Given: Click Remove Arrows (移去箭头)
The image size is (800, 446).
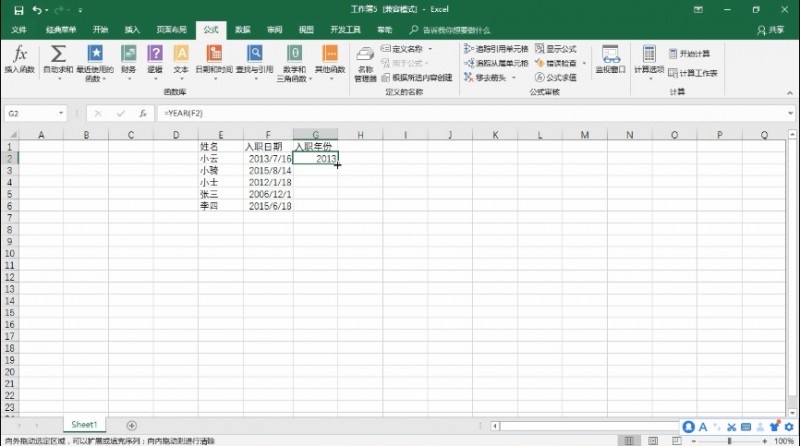Looking at the screenshot, I should pos(485,78).
